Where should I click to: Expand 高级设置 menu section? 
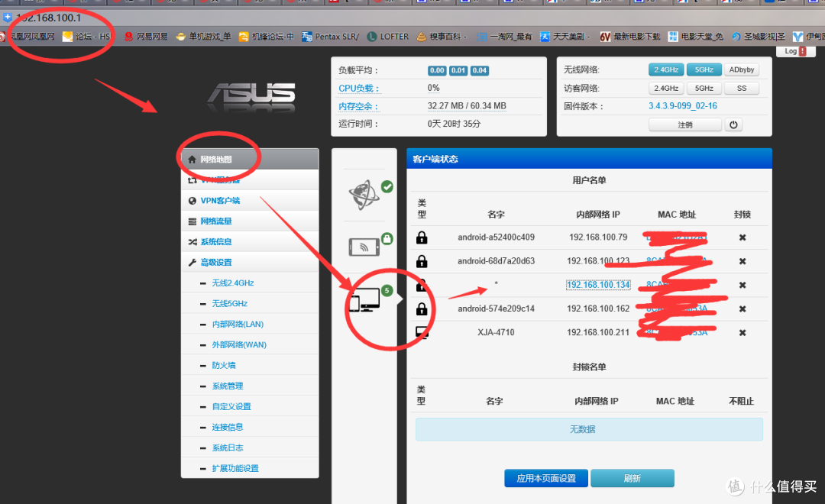tap(250, 262)
